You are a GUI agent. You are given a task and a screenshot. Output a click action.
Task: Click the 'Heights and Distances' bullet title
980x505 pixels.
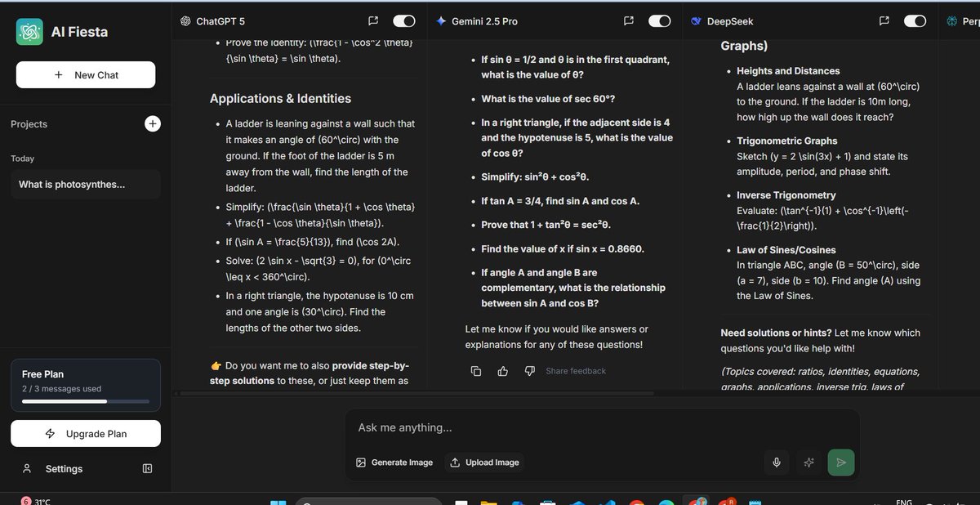coord(788,71)
